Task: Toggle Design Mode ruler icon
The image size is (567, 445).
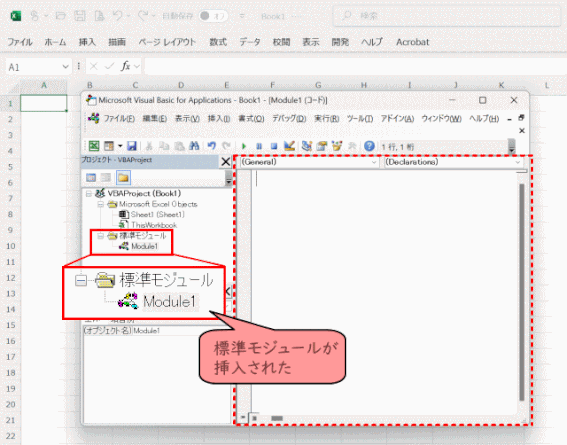Action: tap(289, 146)
